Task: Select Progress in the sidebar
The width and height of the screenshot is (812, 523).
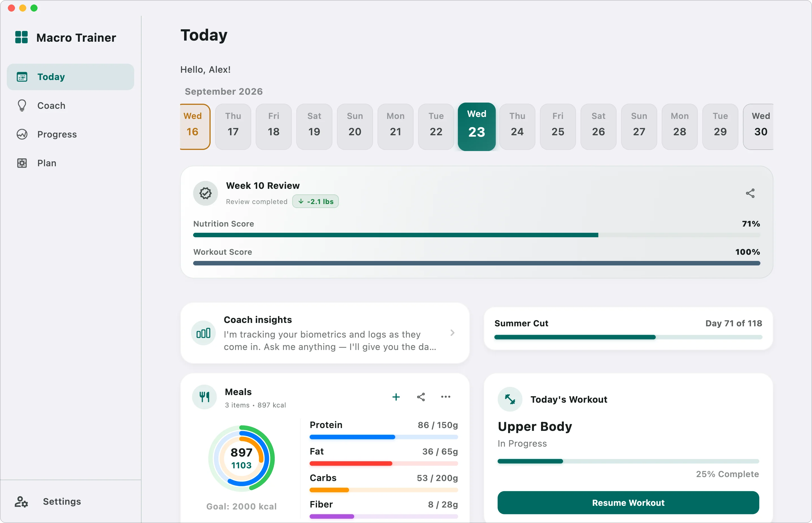Action: click(71, 134)
